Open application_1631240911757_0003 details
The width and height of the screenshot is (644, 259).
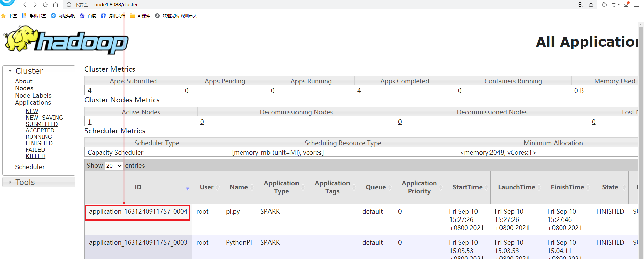point(138,243)
